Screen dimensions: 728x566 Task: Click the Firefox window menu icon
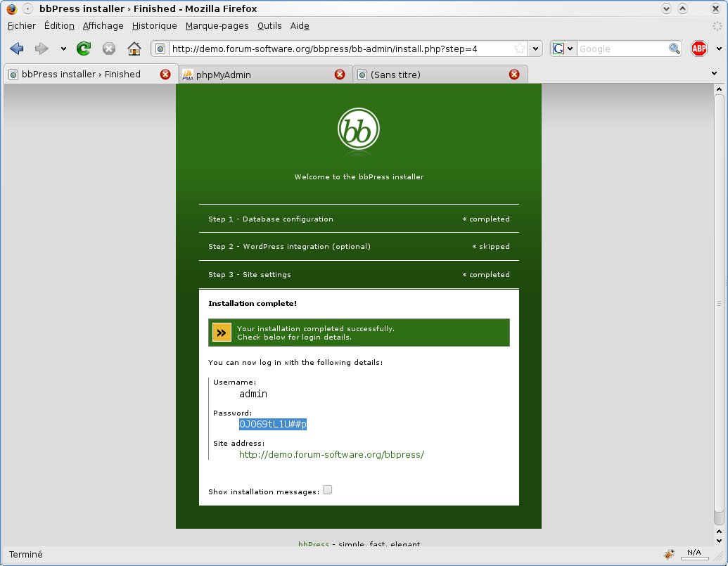[12, 8]
